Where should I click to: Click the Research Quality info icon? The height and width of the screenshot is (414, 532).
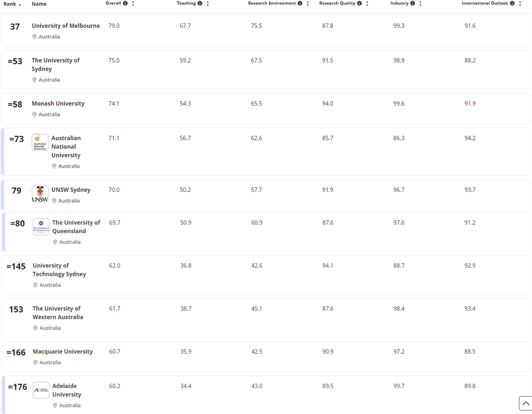[x=359, y=3]
